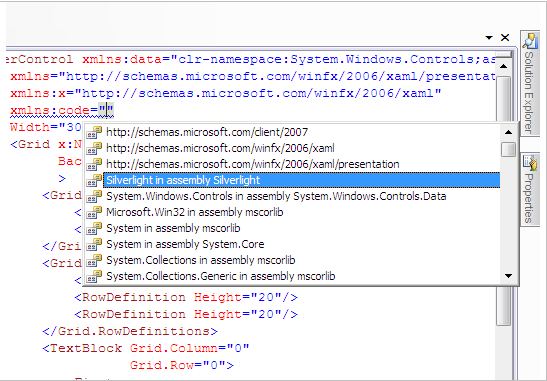Image resolution: width=547 pixels, height=381 pixels.
Task: Open the Solution Explorer side tab
Action: 530,84
